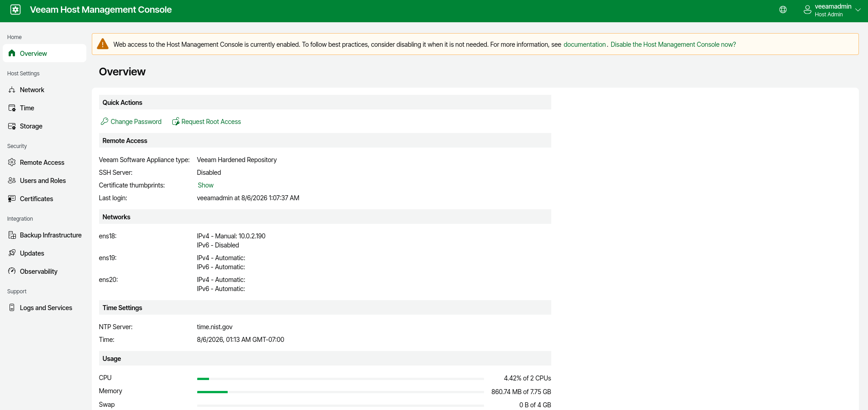Click the Storage sidebar icon
The image size is (868, 410).
point(12,126)
